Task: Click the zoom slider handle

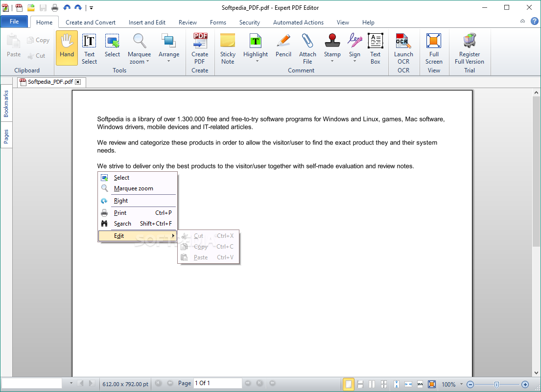Action: pos(496,385)
